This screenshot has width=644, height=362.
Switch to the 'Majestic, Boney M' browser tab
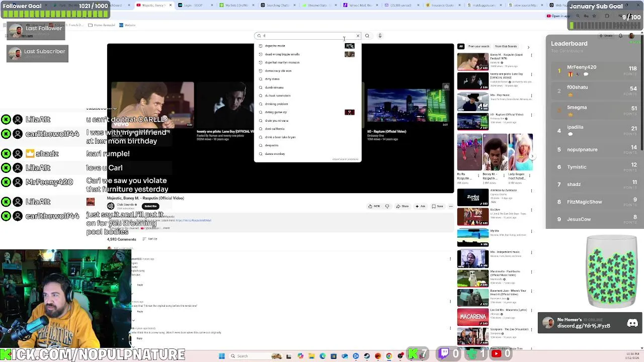tap(153, 5)
